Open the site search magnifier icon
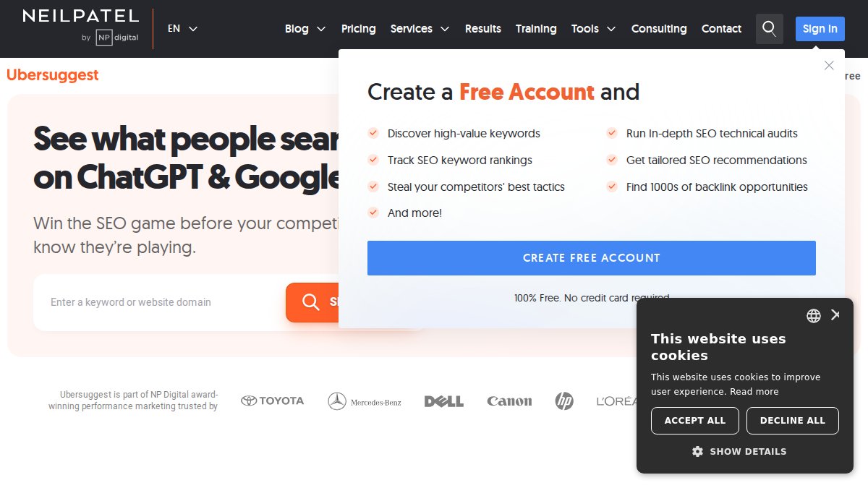 [769, 29]
